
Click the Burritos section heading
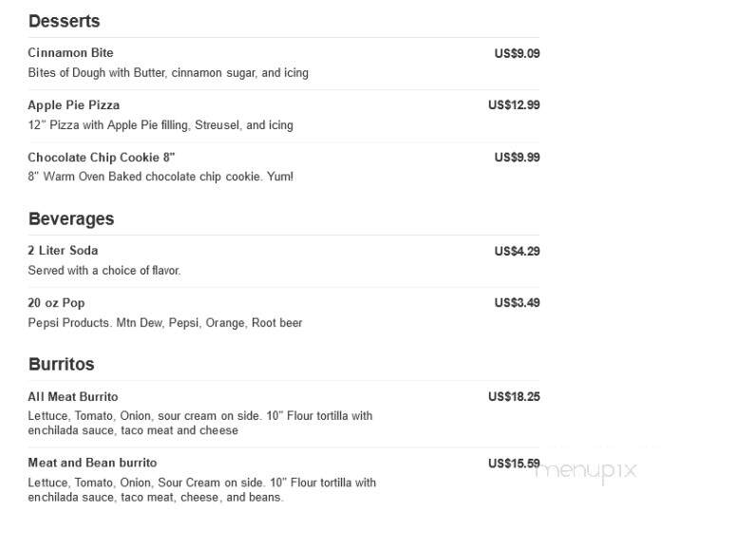(61, 365)
